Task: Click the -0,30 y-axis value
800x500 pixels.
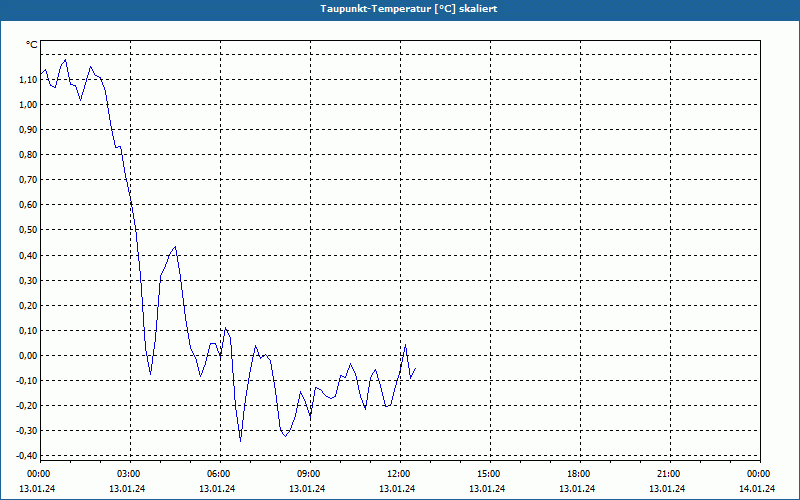Action: (27, 431)
